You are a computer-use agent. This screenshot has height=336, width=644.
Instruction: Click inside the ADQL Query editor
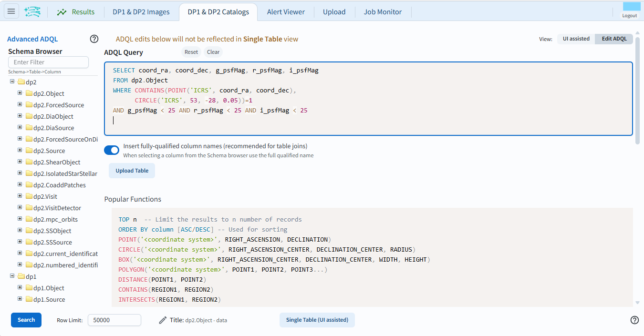(x=368, y=99)
